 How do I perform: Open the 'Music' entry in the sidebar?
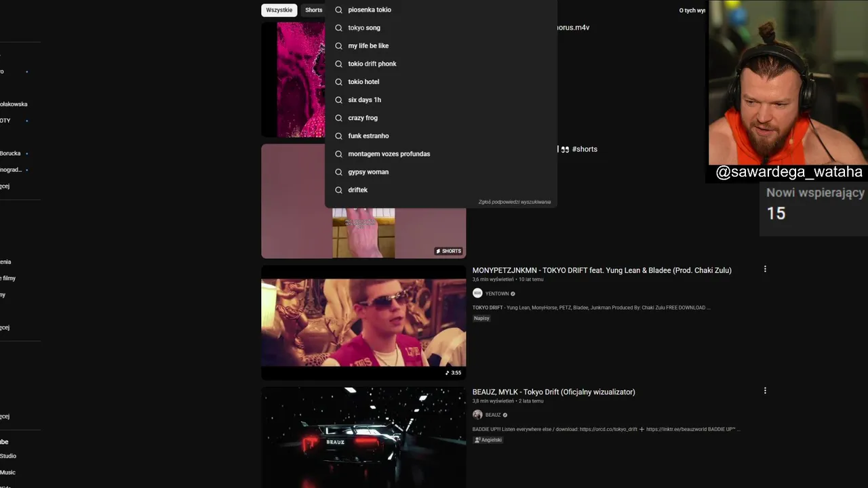pos(7,472)
